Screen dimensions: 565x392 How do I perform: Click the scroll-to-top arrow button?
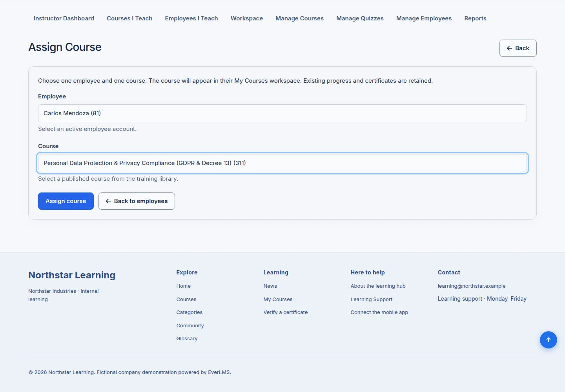pyautogui.click(x=548, y=340)
